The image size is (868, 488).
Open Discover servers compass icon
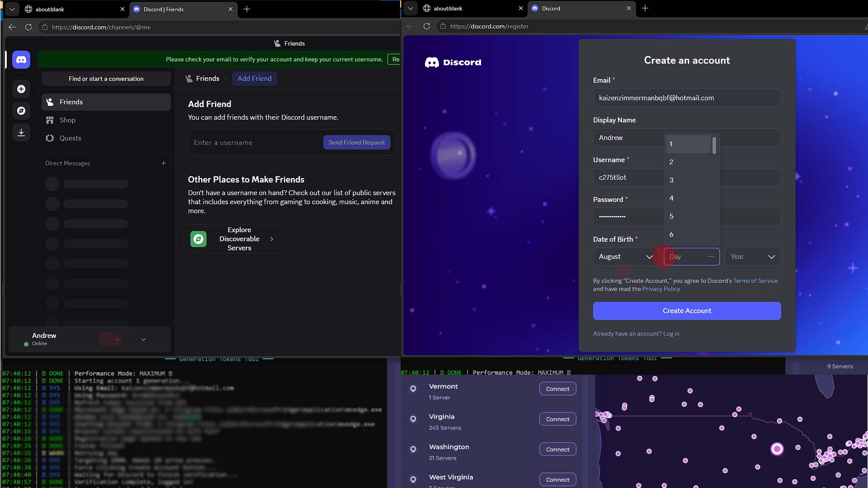pos(21,111)
